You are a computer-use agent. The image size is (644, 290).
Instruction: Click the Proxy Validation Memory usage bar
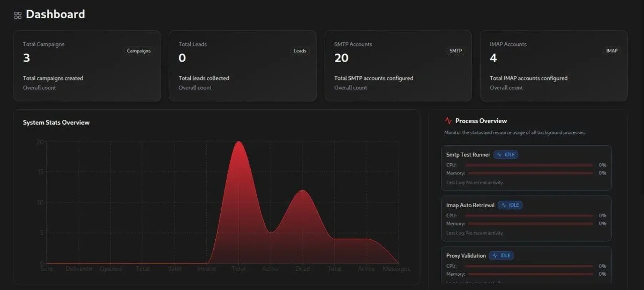530,274
